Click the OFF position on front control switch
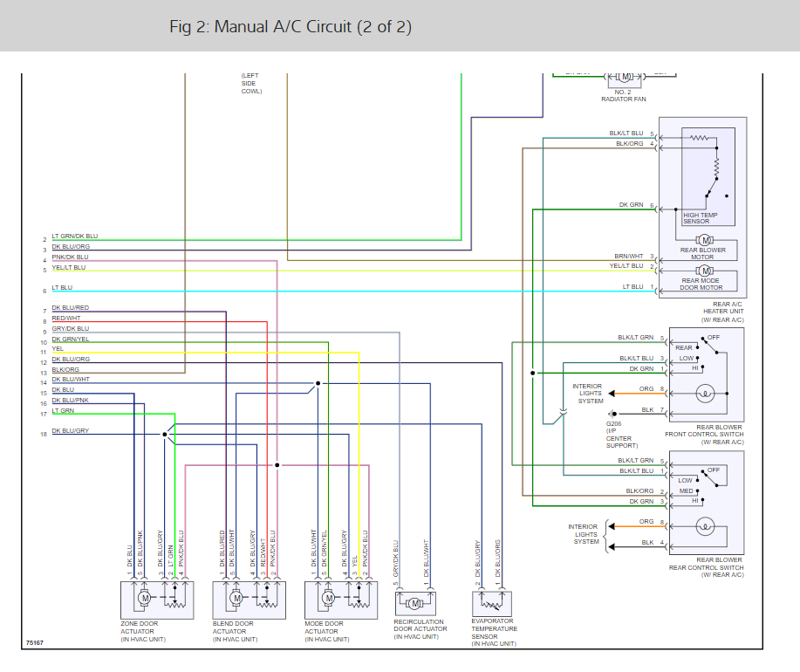 coord(714,337)
